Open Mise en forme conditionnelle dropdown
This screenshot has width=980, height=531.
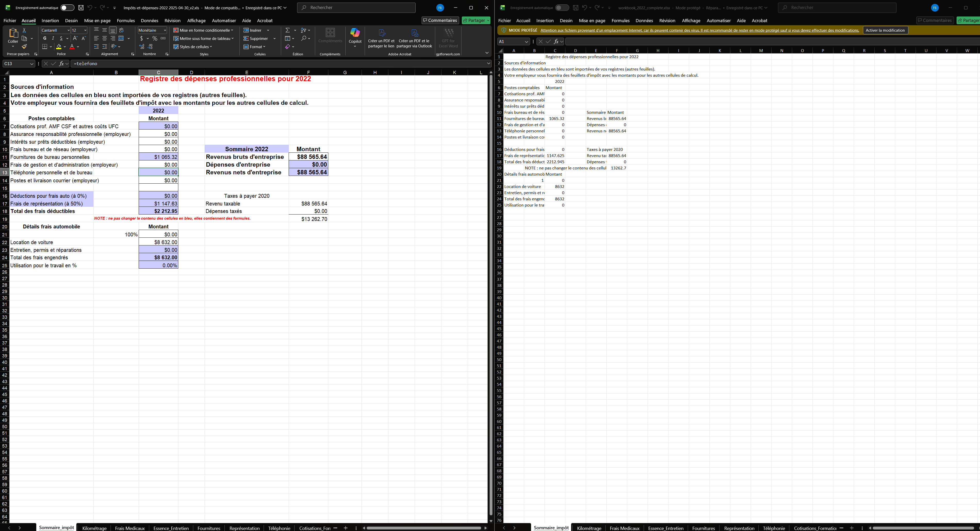pos(203,30)
